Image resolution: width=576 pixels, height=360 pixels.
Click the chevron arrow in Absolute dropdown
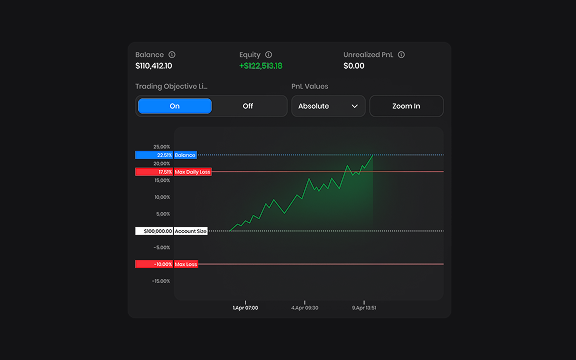354,107
